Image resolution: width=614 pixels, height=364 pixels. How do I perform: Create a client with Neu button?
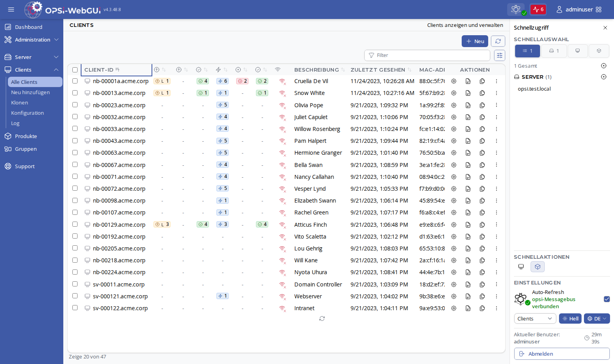475,41
